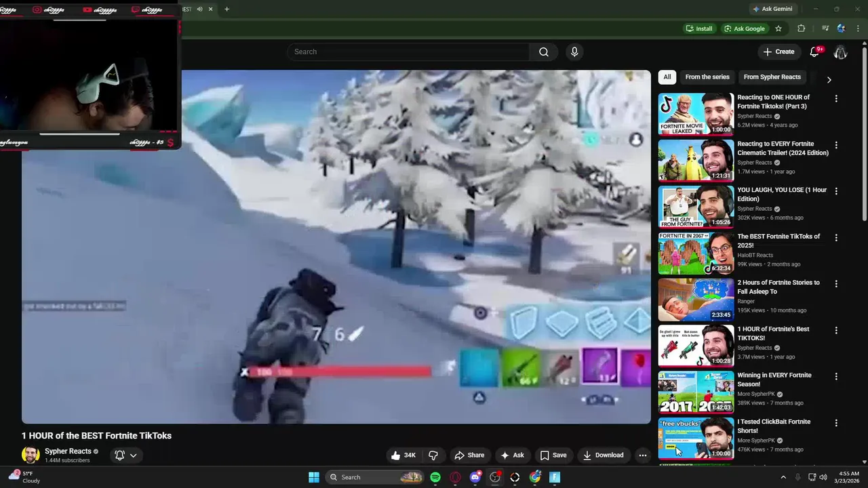Click the HaloBT Reacts channel name
868x488 pixels.
(x=755, y=256)
